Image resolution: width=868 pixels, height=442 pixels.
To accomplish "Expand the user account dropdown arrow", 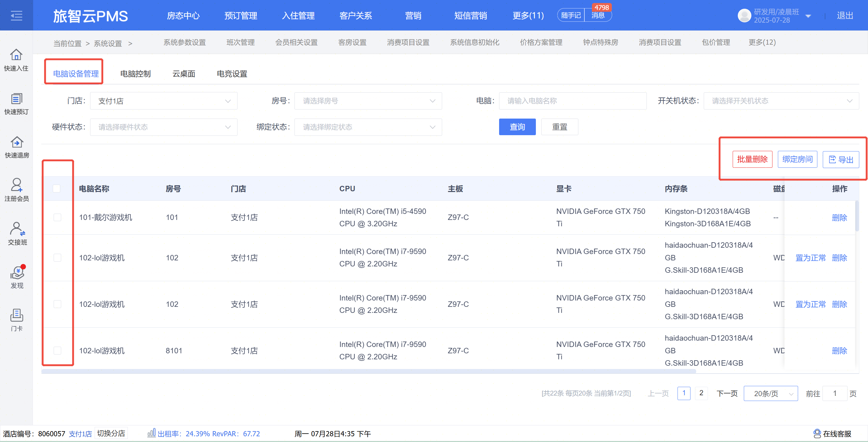I will pyautogui.click(x=808, y=16).
